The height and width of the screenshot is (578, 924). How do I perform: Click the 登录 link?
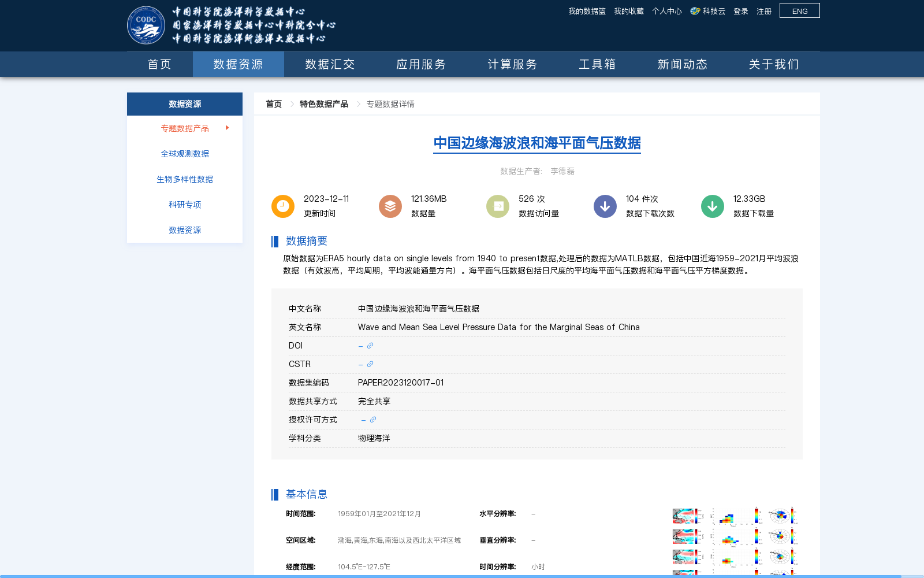pyautogui.click(x=741, y=11)
